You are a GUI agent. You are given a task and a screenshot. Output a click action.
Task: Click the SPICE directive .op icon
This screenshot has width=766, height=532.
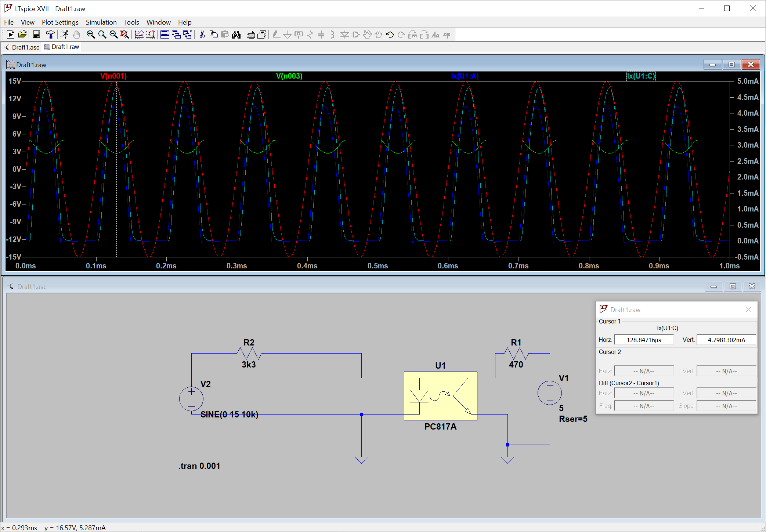(447, 35)
